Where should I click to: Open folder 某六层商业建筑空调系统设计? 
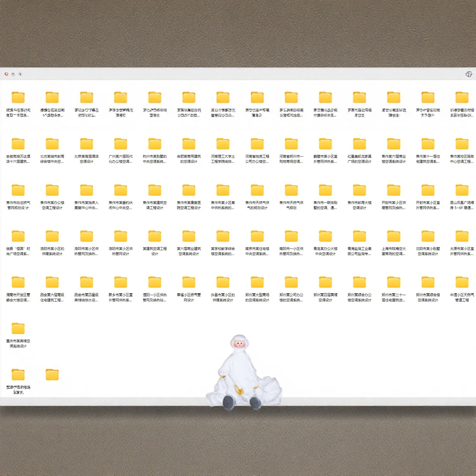[x=189, y=236]
